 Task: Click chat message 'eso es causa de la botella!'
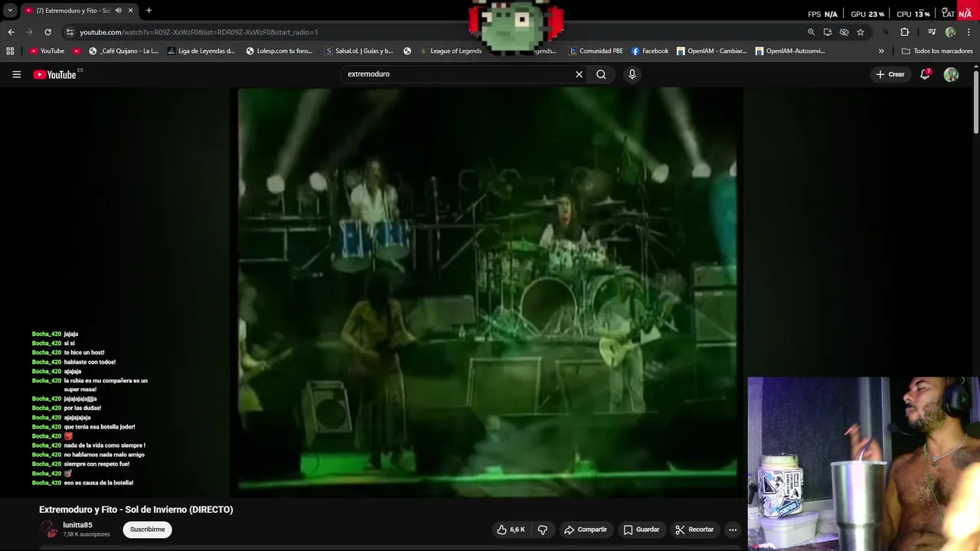pos(99,483)
